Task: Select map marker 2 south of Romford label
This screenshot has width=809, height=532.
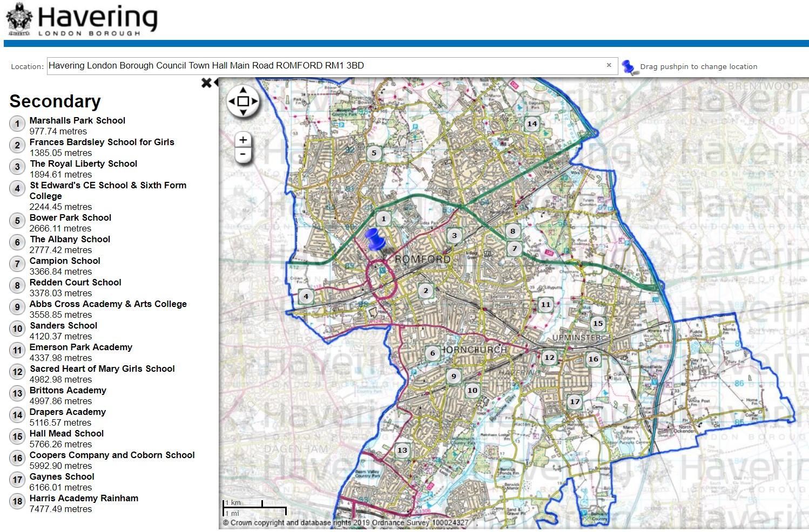Action: pyautogui.click(x=426, y=291)
